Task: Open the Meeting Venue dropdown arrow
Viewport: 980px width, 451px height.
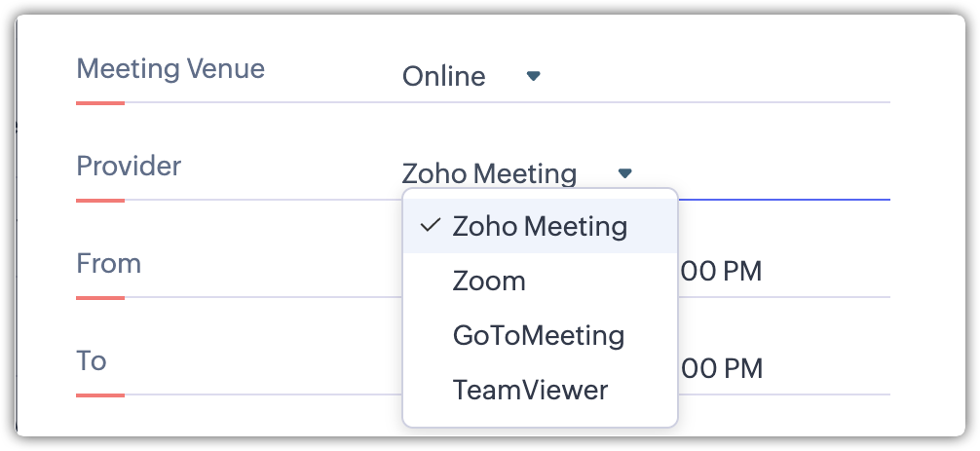Action: point(533,76)
